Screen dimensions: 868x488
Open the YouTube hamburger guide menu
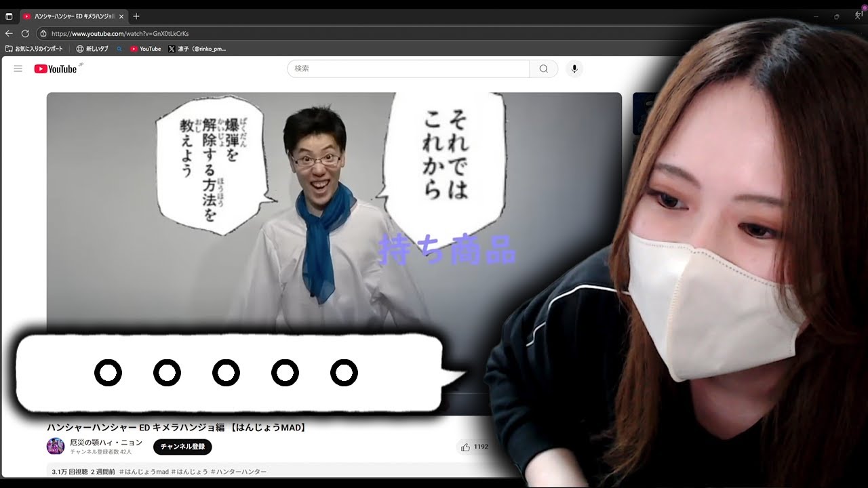18,69
